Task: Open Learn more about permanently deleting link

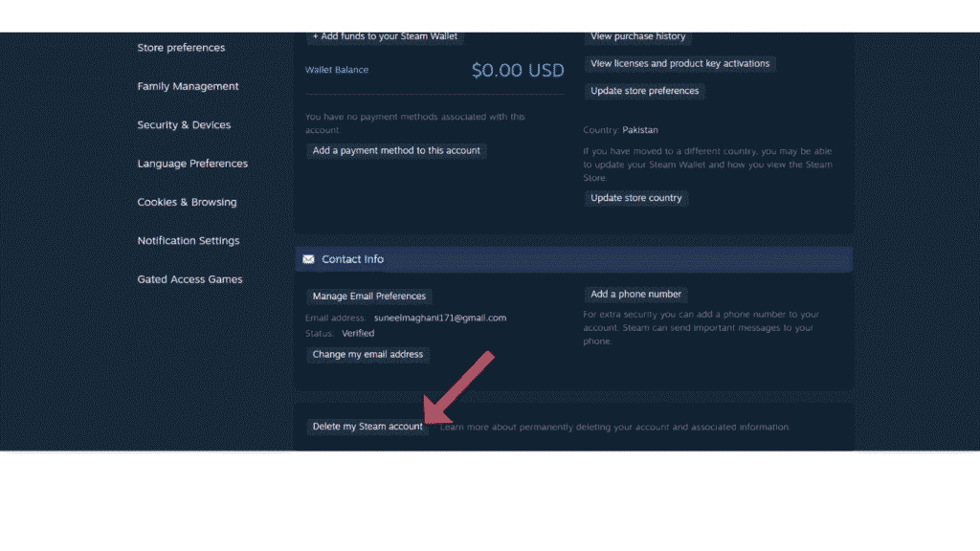Action: (614, 428)
